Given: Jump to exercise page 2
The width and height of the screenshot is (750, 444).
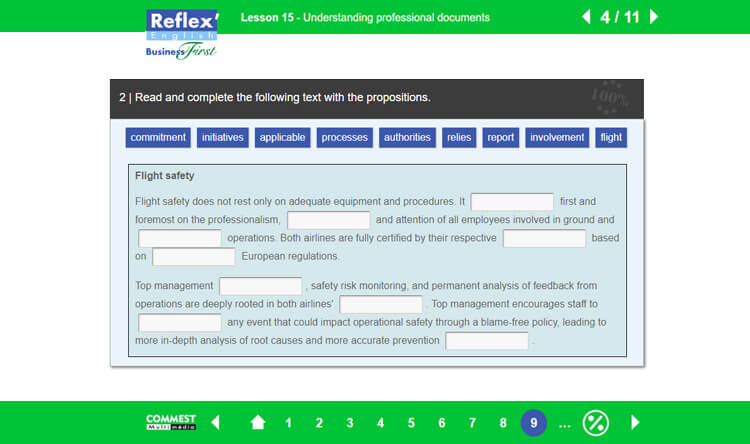Looking at the screenshot, I should [x=319, y=423].
